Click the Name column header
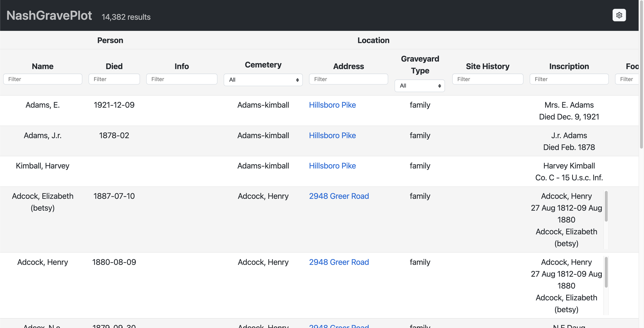Image resolution: width=644 pixels, height=328 pixels. click(x=43, y=66)
